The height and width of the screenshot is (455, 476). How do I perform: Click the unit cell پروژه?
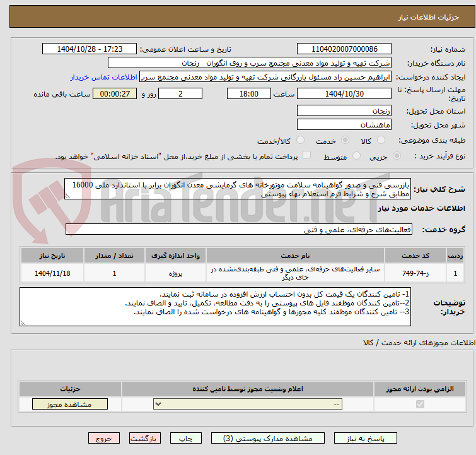pyautogui.click(x=175, y=273)
